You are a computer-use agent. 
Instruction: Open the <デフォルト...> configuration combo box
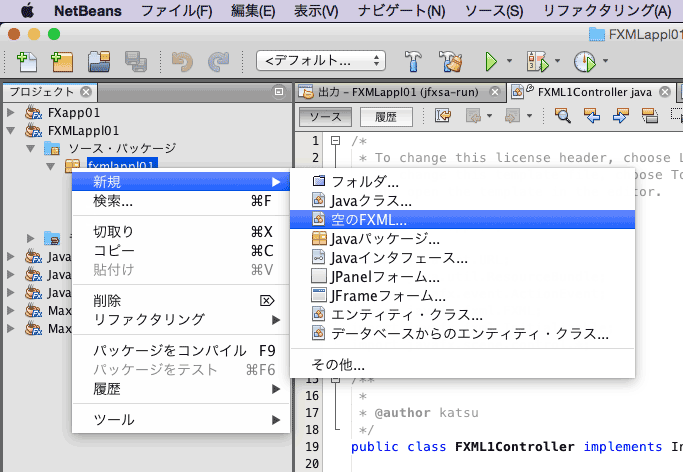321,61
